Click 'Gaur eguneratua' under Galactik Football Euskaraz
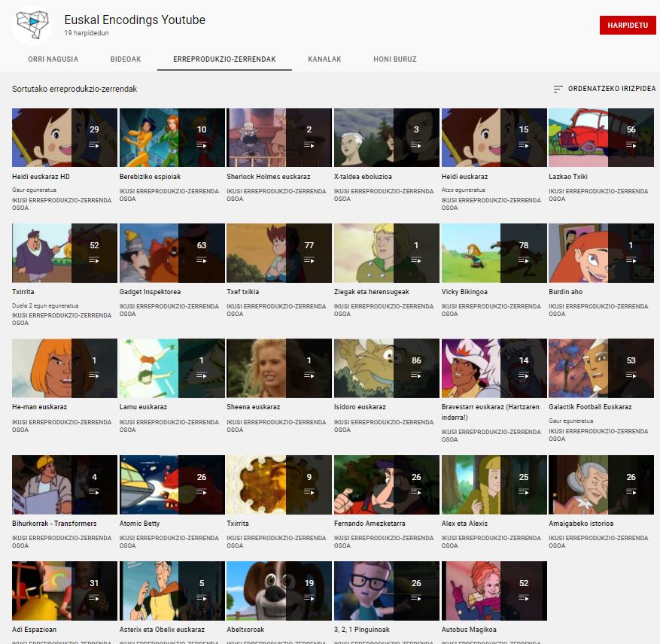The height and width of the screenshot is (644, 660). (x=570, y=421)
